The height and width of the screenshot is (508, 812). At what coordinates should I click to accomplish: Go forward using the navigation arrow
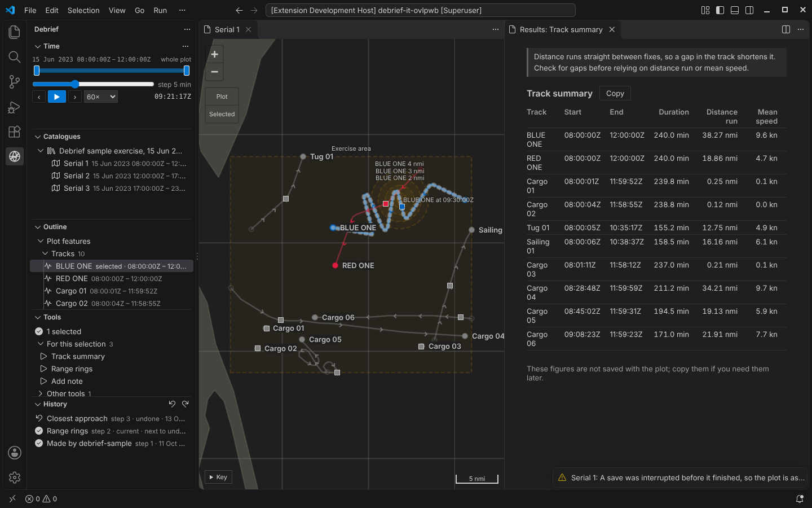click(x=254, y=10)
